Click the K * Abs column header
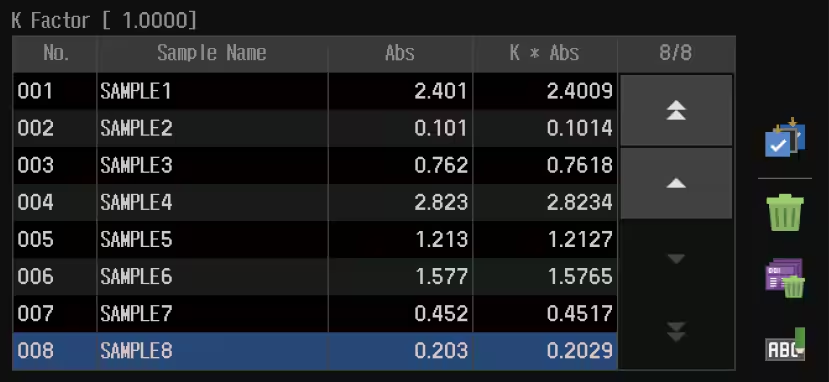Image resolution: width=829 pixels, height=382 pixels. tap(545, 53)
